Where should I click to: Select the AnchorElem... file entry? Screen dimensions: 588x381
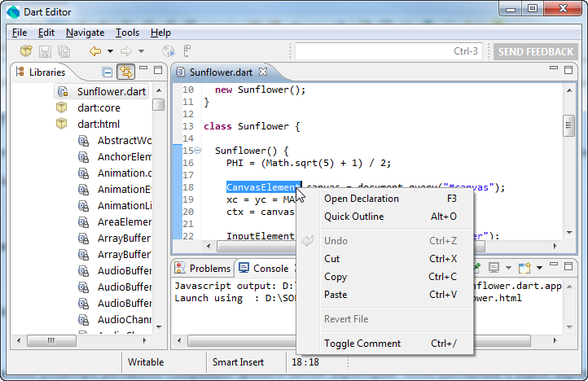[x=115, y=157]
